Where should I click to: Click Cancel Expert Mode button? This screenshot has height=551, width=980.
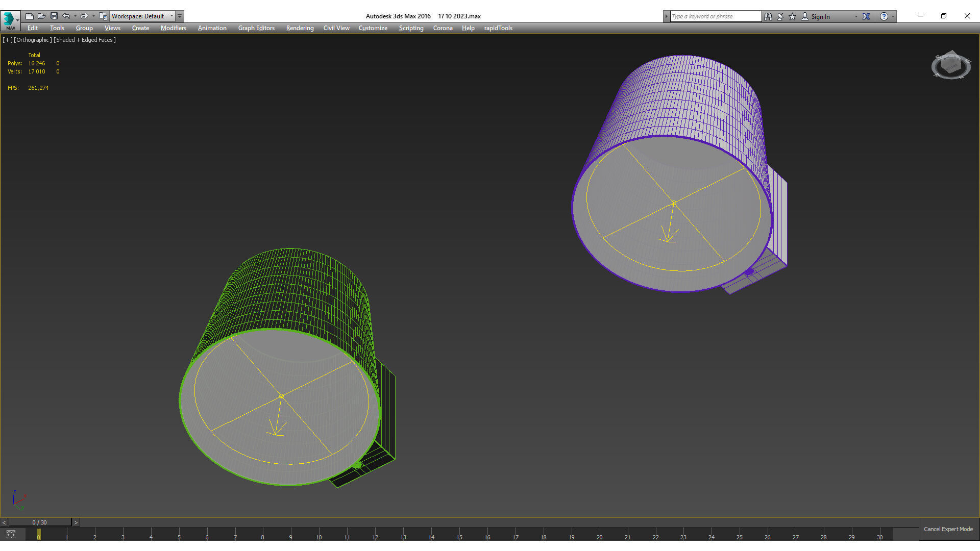[948, 529]
